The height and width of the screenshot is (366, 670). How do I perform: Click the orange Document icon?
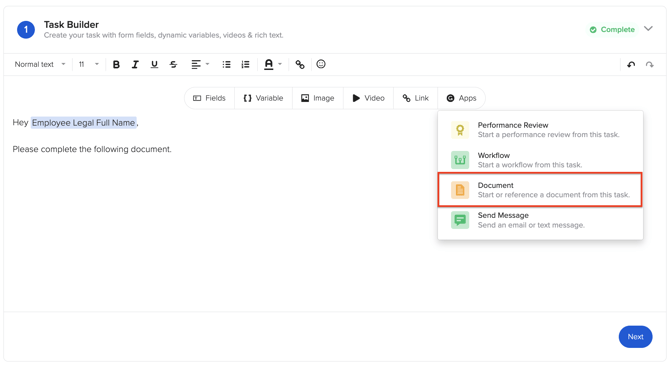click(460, 190)
